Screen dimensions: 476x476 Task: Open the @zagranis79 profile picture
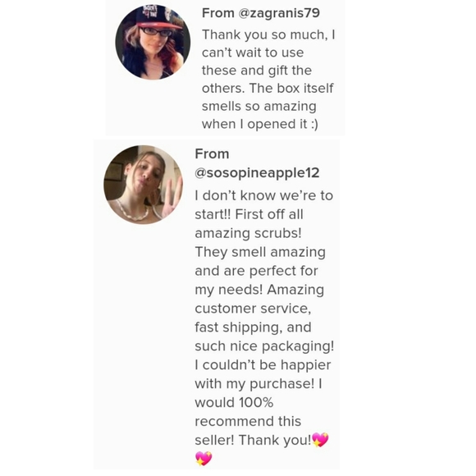[153, 42]
